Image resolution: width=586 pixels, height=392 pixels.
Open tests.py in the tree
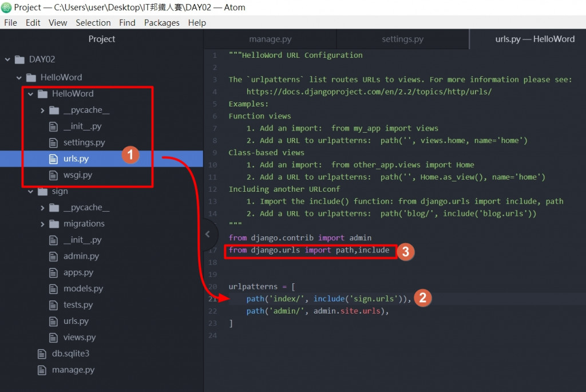coord(78,305)
